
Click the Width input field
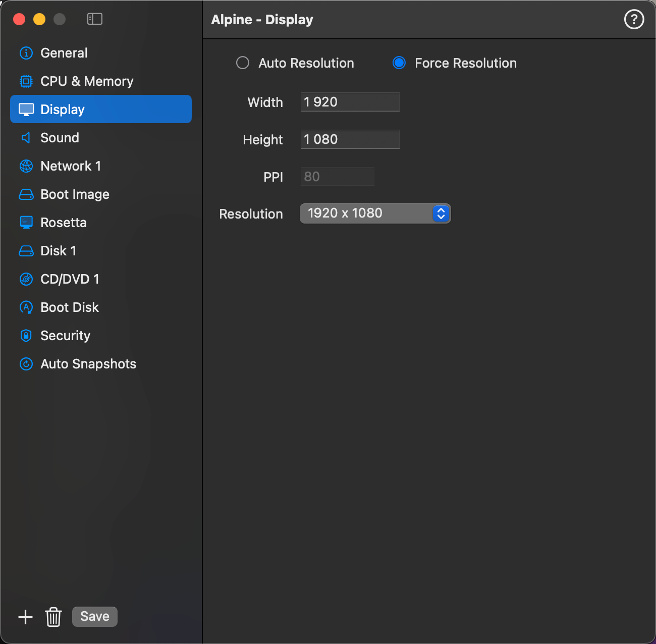350,102
